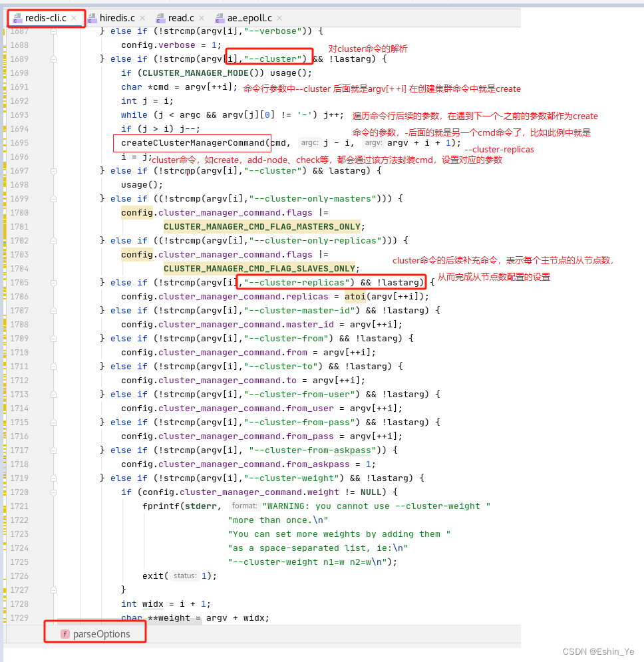Click line number 1706 in gutter
This screenshot has width=644, height=662.
[19, 297]
